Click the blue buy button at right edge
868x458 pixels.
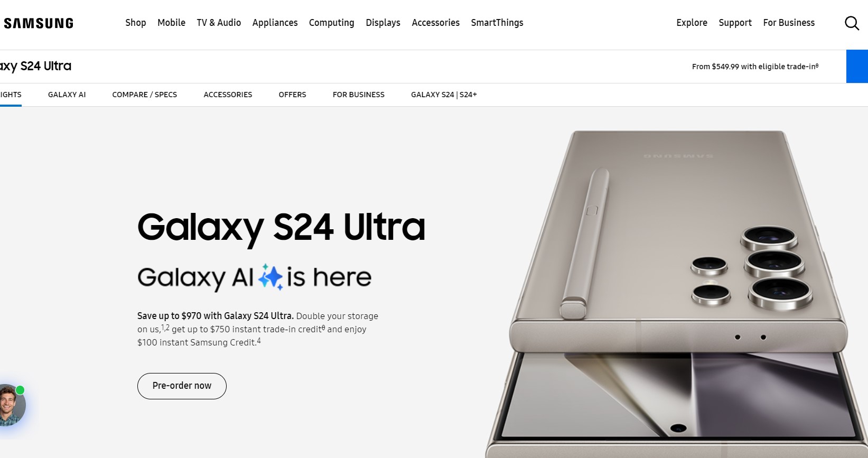coord(857,67)
